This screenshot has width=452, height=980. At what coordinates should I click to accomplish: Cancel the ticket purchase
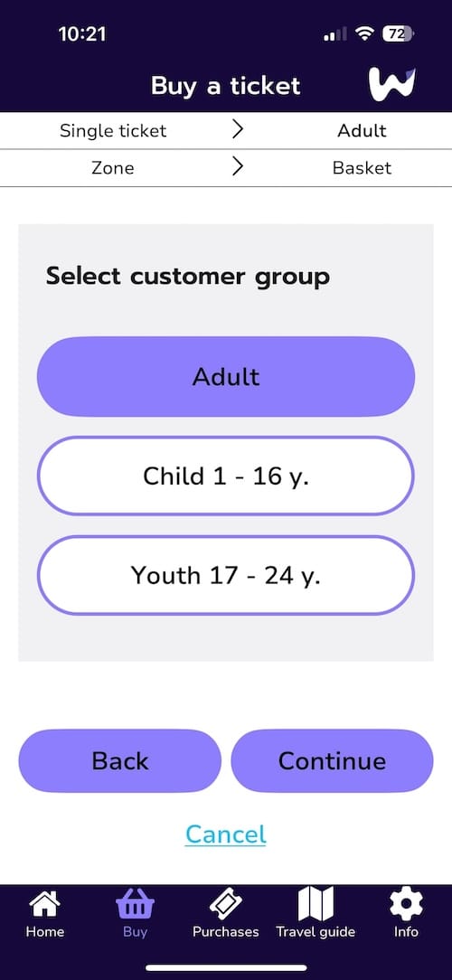click(x=226, y=834)
